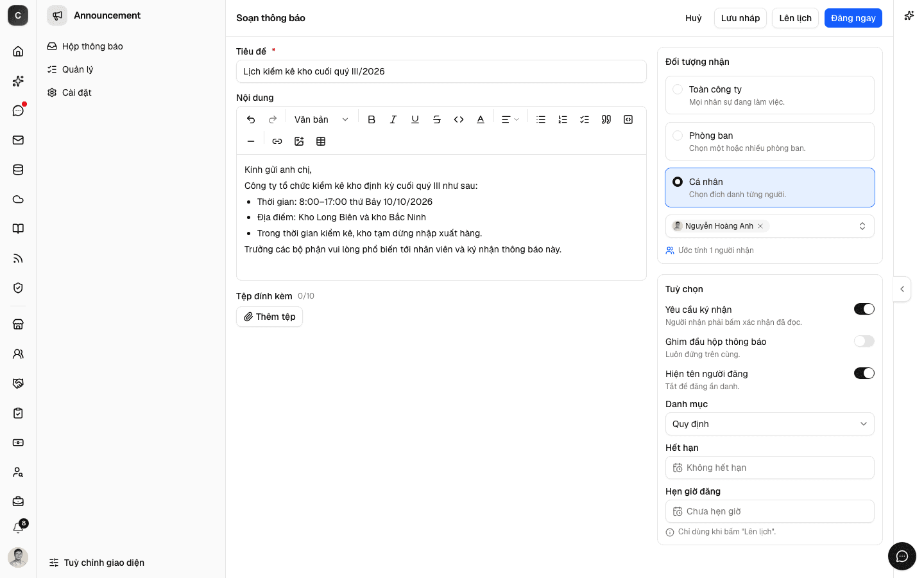Open Cài đặt in sidebar
This screenshot has height=578, width=924.
click(131, 92)
